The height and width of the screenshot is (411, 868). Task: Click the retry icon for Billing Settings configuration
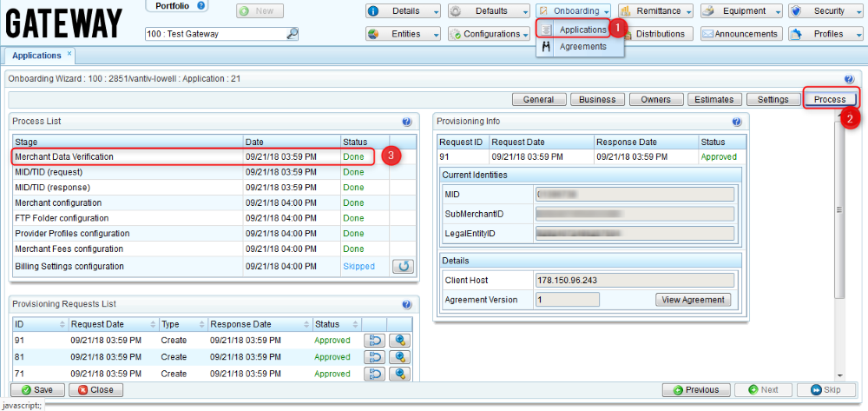point(402,266)
